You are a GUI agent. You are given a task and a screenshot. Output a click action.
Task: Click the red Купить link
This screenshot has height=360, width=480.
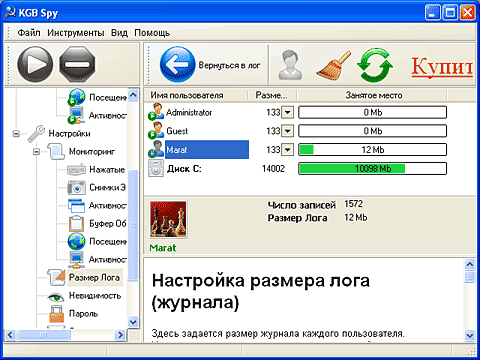coord(442,67)
